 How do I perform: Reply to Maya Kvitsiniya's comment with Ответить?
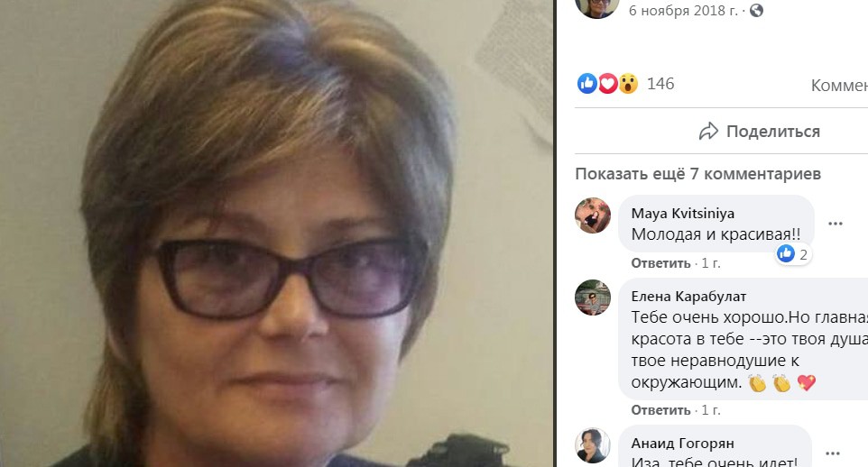661,263
